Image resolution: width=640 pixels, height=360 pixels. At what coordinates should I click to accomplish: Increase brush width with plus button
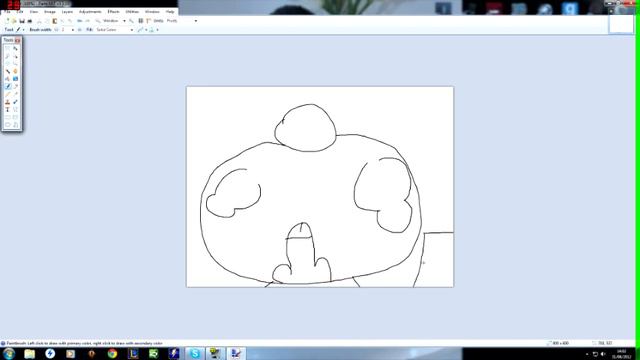point(80,30)
